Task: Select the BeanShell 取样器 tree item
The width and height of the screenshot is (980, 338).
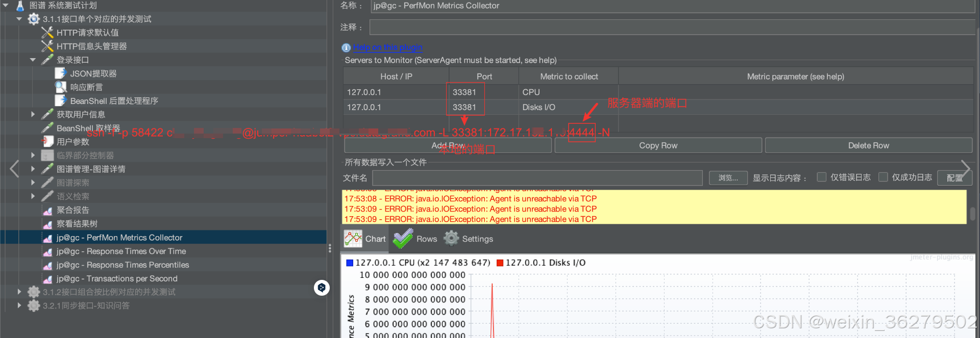Action: [88, 128]
